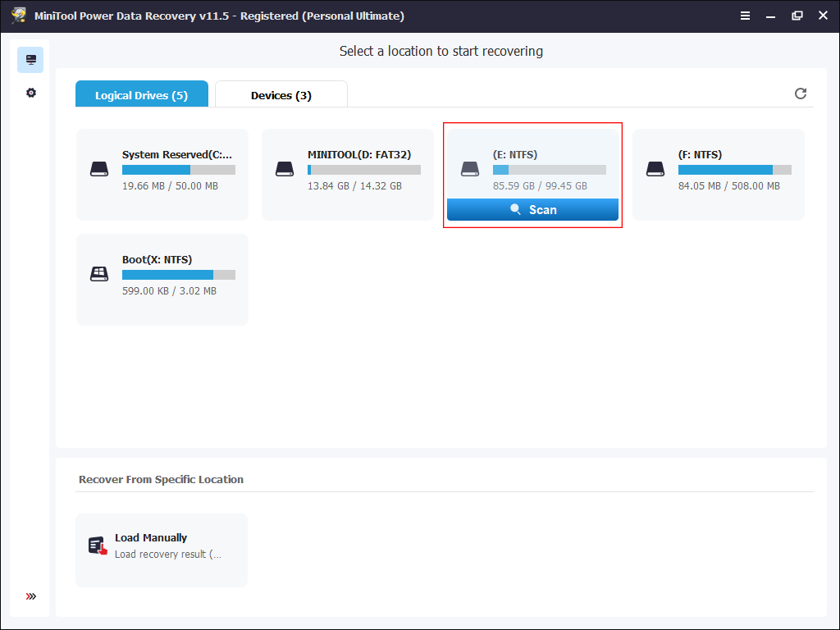840x630 pixels.
Task: Click the System Reserved drive disk icon
Action: point(99,169)
